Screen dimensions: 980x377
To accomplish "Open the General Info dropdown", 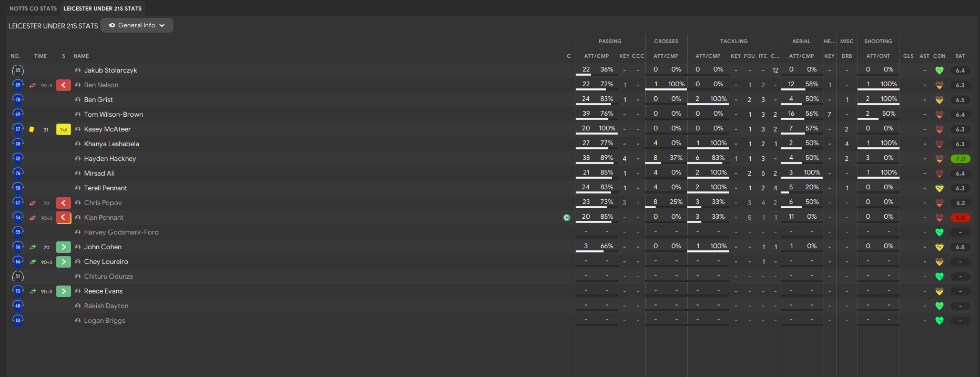I will [x=137, y=25].
